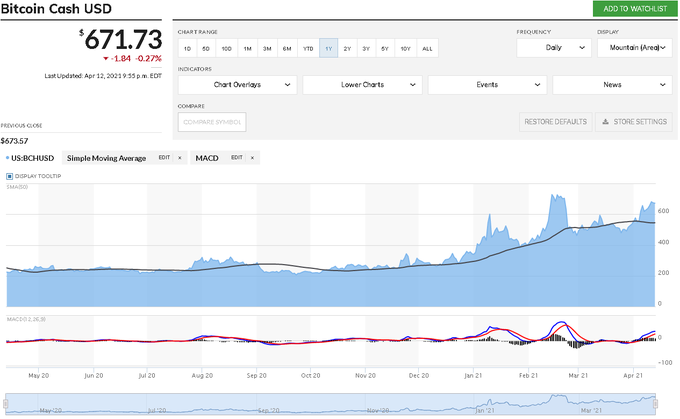Click the -1.84 -0.27% price change
The width and height of the screenshot is (680, 419).
pos(132,59)
